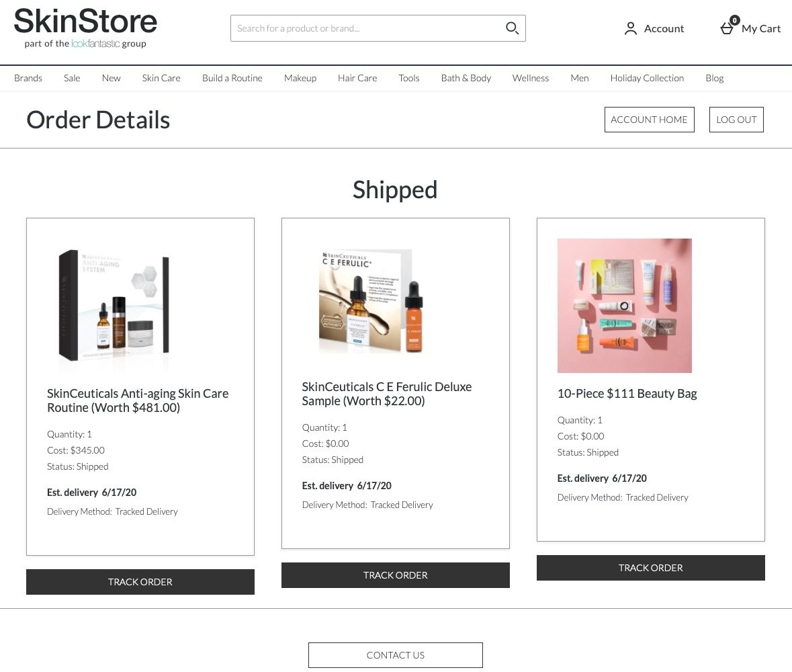Open the Brands menu
The height and width of the screenshot is (672, 792).
pyautogui.click(x=28, y=79)
